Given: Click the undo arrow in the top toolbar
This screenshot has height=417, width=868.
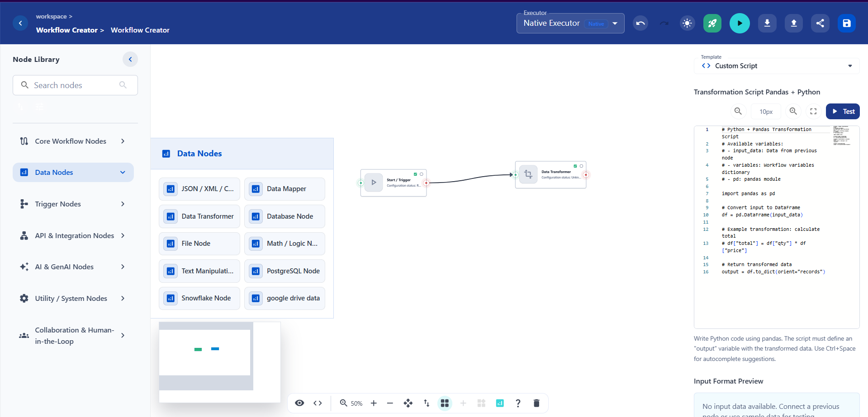Looking at the screenshot, I should (640, 23).
